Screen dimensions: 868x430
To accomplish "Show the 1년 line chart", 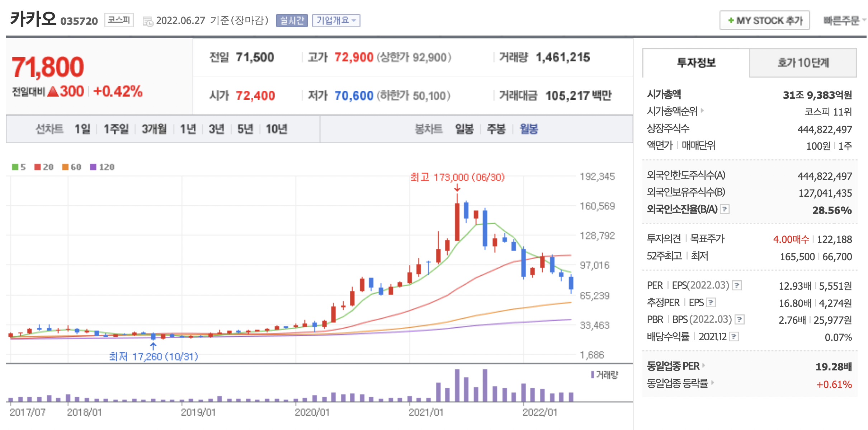I will [x=188, y=129].
